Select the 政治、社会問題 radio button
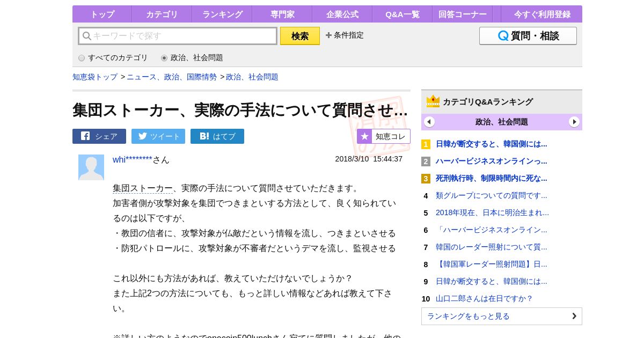The height and width of the screenshot is (338, 644). coord(164,58)
